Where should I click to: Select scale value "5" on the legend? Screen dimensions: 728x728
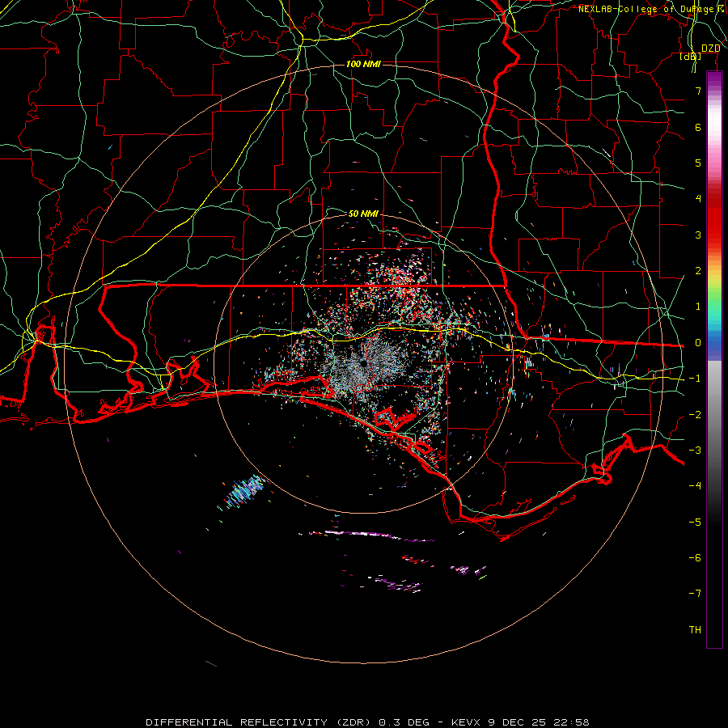point(698,163)
